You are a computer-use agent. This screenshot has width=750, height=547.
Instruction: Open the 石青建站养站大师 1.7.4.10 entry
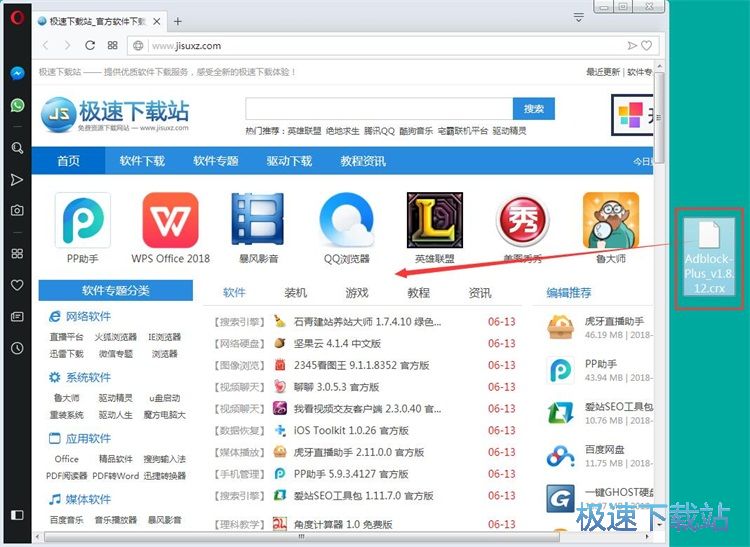pos(367,322)
